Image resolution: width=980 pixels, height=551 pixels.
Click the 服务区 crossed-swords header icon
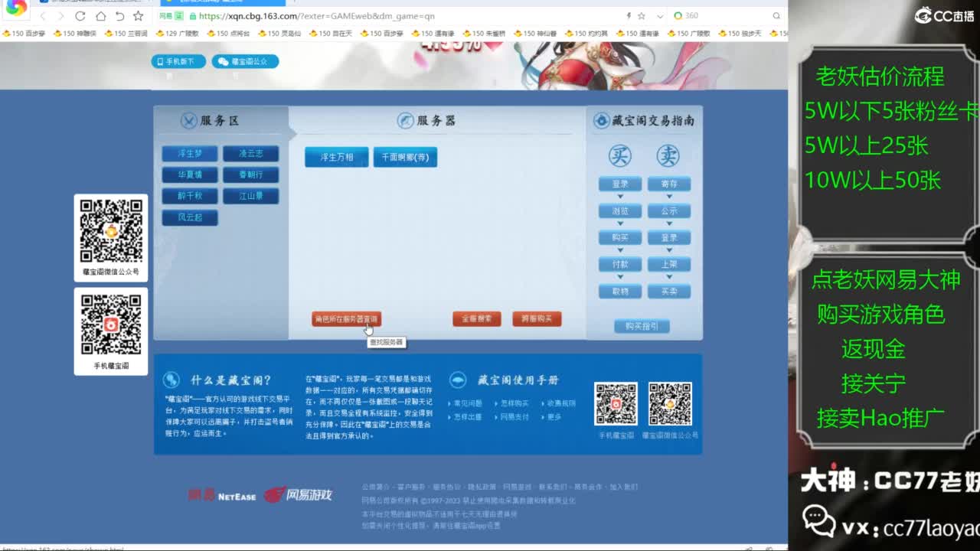(x=188, y=121)
